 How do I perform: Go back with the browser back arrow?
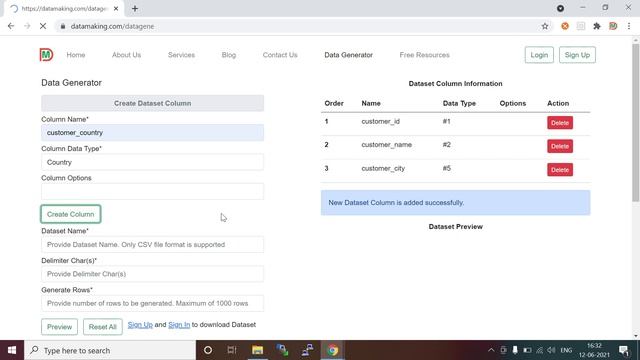(11, 26)
